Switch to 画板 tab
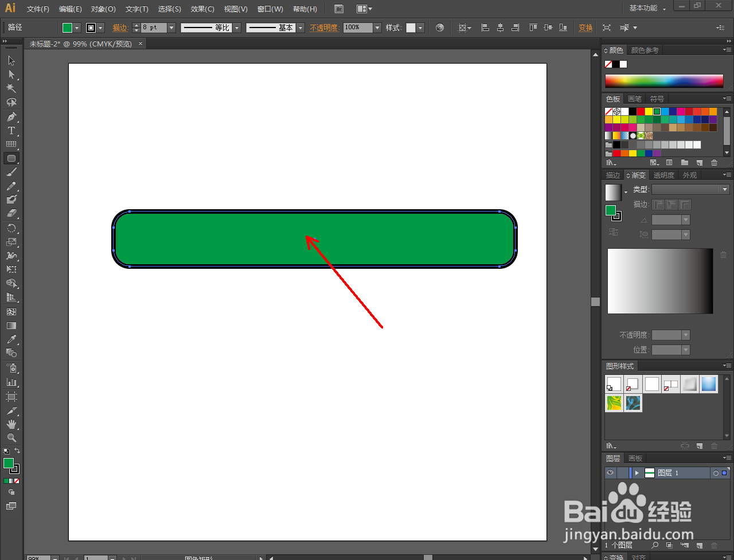This screenshot has width=734, height=560. coord(635,459)
